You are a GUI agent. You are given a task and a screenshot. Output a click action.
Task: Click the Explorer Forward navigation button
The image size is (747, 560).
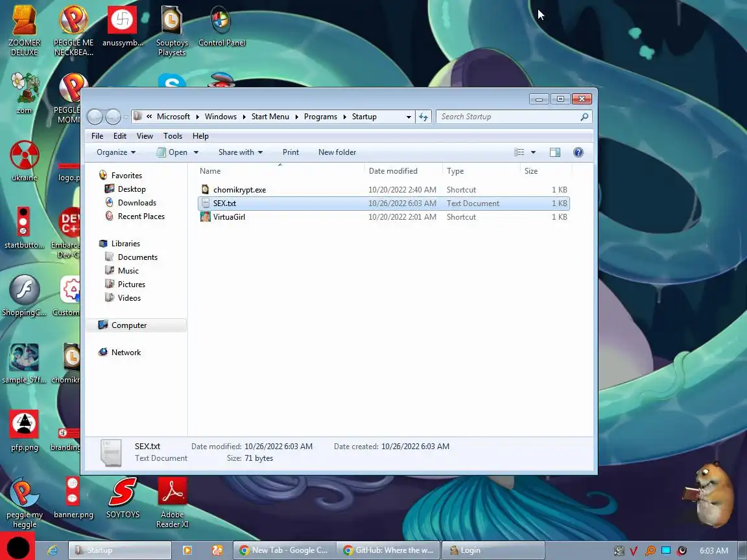pyautogui.click(x=113, y=117)
